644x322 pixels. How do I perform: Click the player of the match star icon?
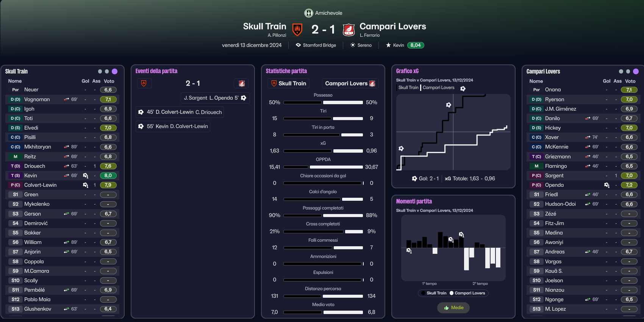[x=388, y=45]
